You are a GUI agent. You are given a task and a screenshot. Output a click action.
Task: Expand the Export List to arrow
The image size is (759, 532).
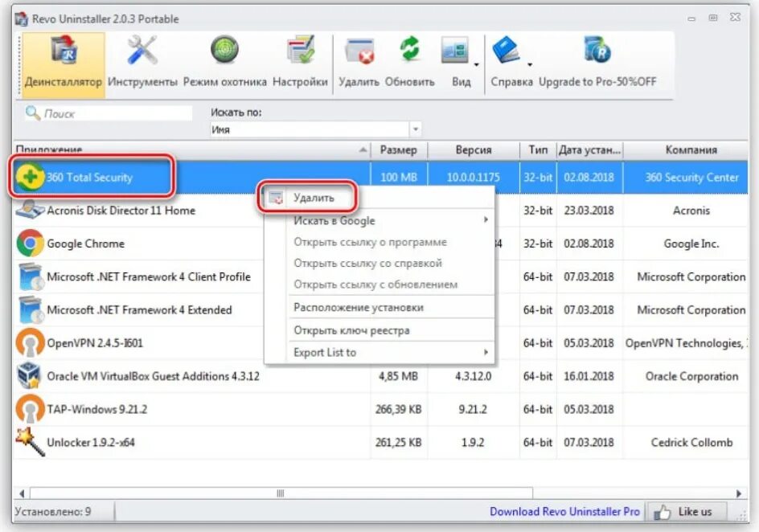coord(486,352)
